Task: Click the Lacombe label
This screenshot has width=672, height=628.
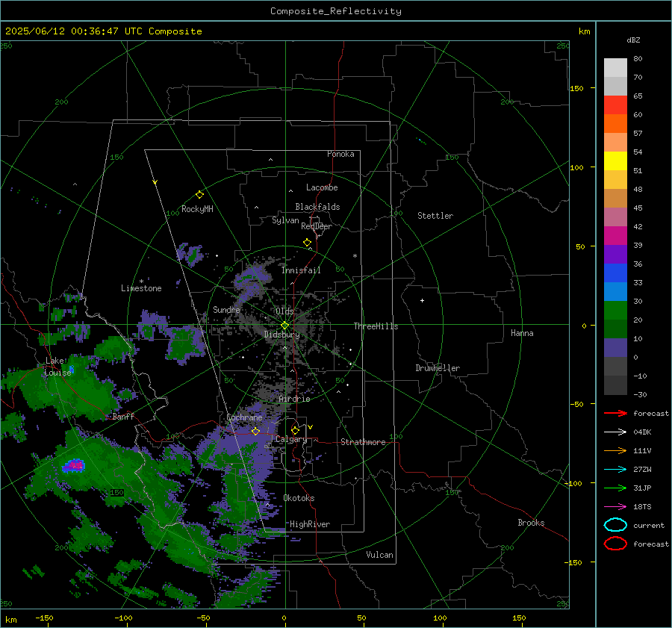Action: click(x=322, y=187)
